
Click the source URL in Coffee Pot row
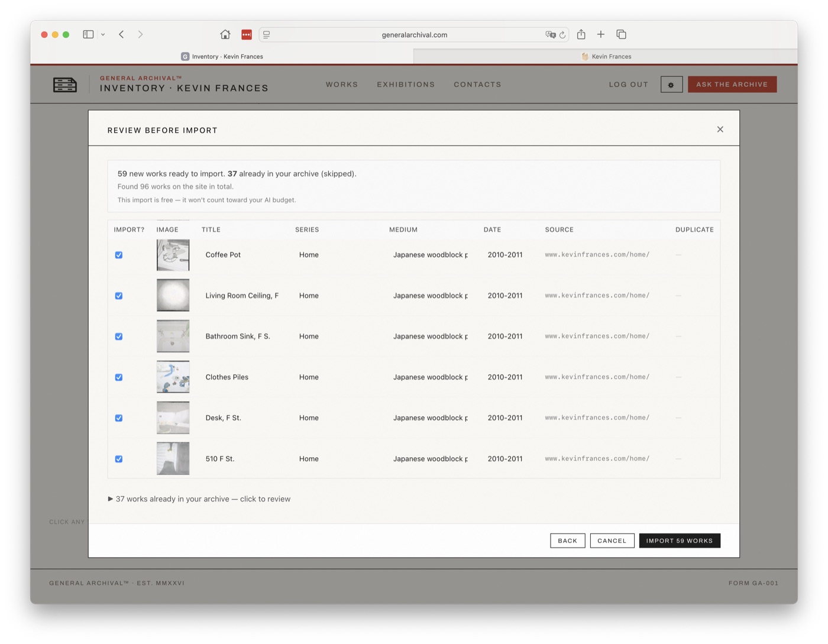pos(597,255)
